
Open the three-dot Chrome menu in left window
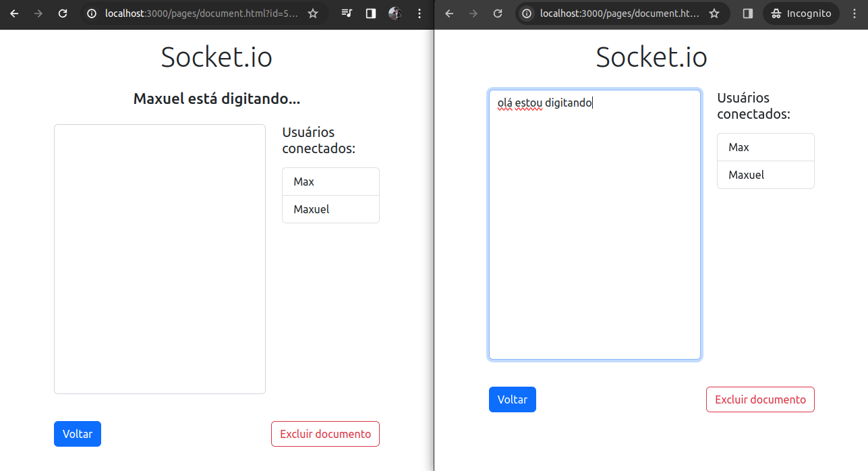point(420,13)
